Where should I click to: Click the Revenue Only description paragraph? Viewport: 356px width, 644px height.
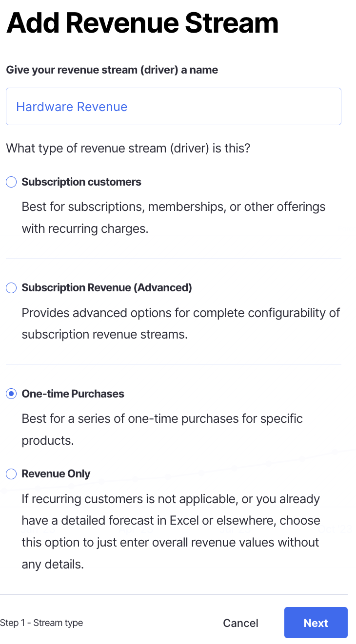tap(171, 531)
